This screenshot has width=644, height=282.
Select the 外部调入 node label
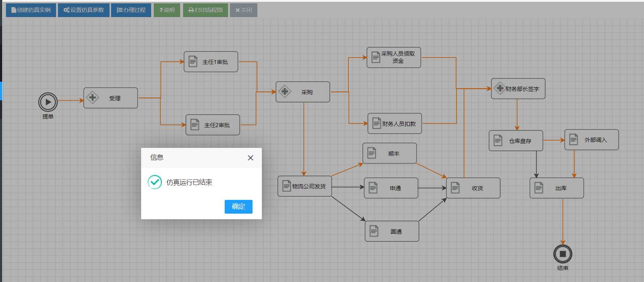coord(596,140)
